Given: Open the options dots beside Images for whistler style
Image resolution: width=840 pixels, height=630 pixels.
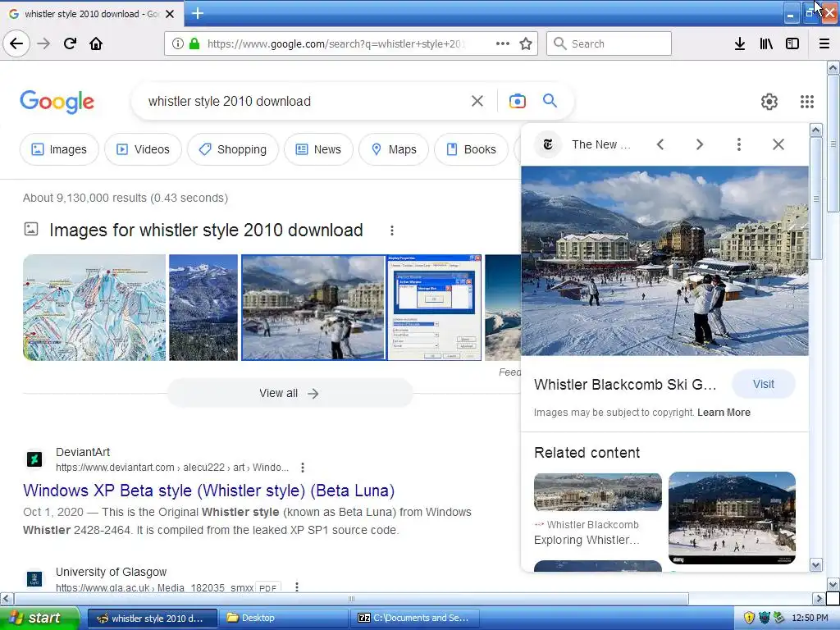Looking at the screenshot, I should tap(392, 231).
